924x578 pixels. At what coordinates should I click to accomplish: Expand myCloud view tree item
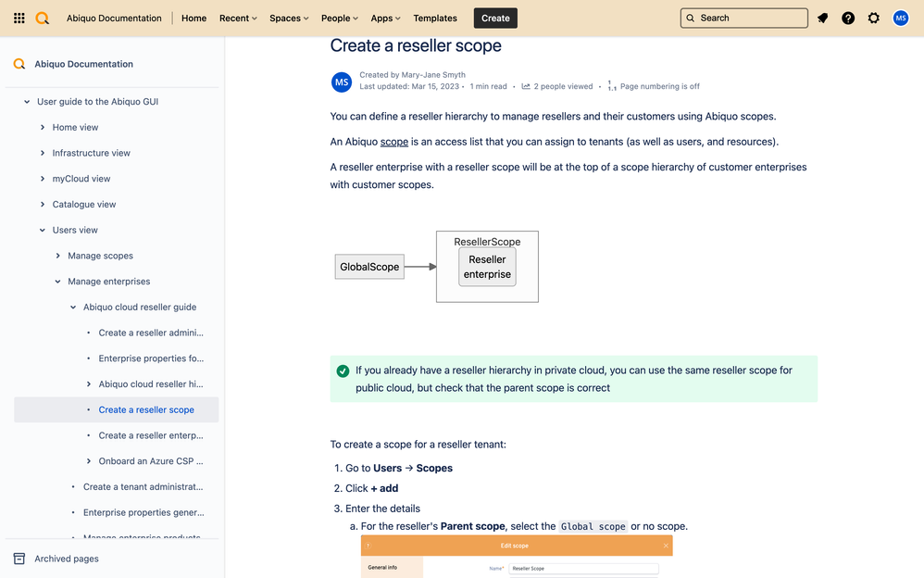pyautogui.click(x=43, y=179)
